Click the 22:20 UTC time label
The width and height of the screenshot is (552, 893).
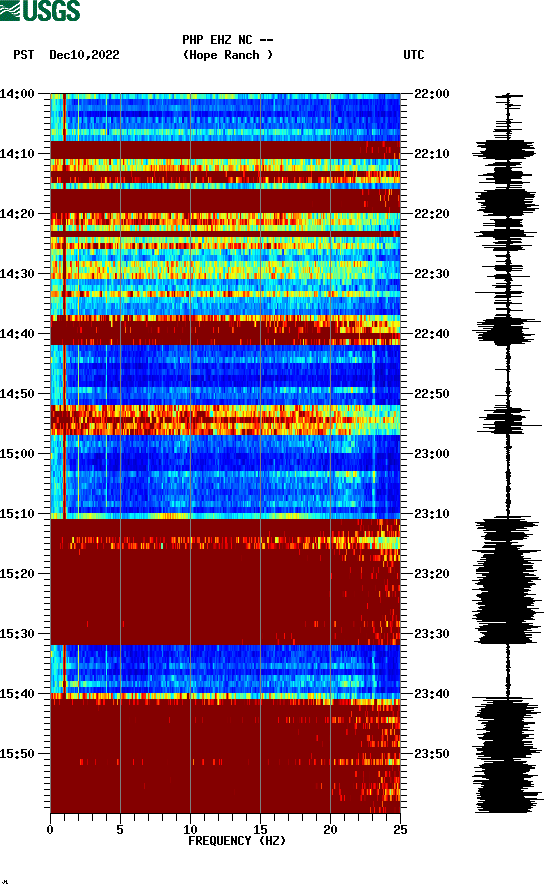pyautogui.click(x=432, y=214)
